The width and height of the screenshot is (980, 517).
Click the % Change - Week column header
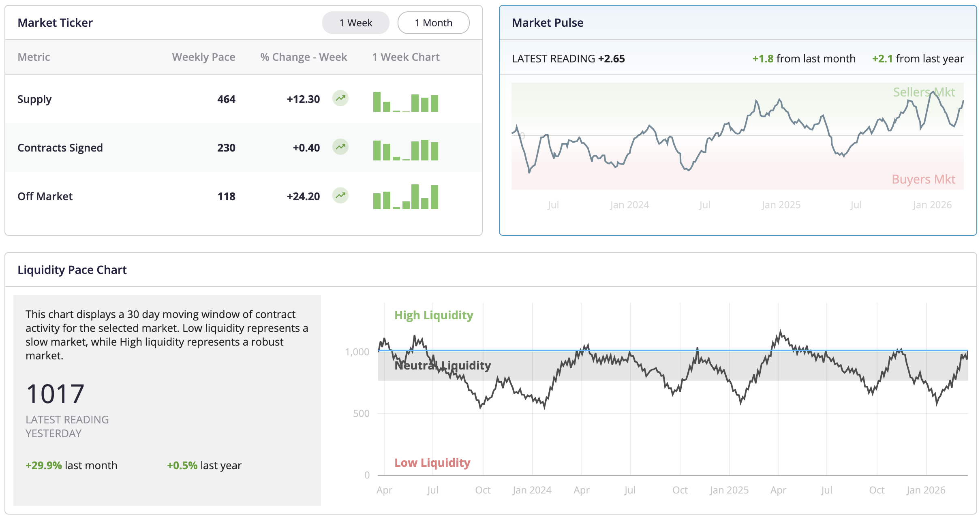(x=304, y=57)
